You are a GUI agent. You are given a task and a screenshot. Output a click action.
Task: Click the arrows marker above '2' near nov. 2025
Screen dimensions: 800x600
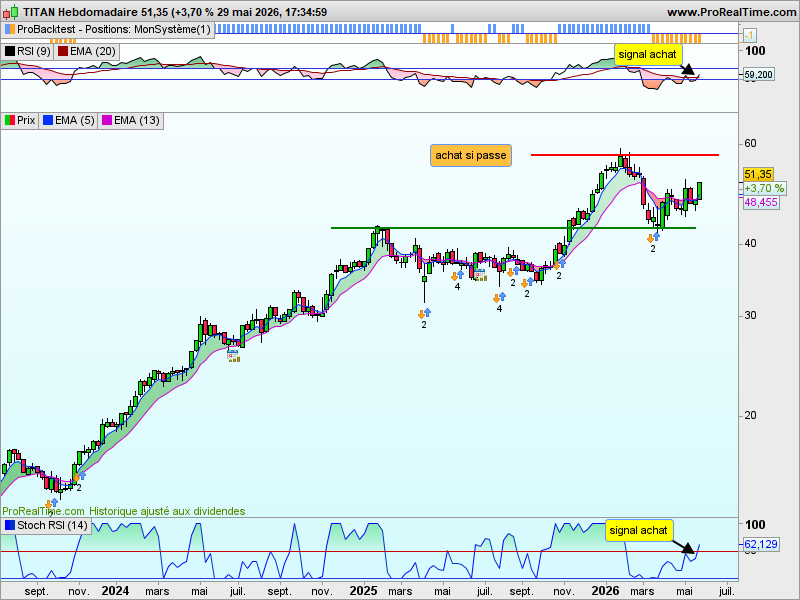[559, 264]
